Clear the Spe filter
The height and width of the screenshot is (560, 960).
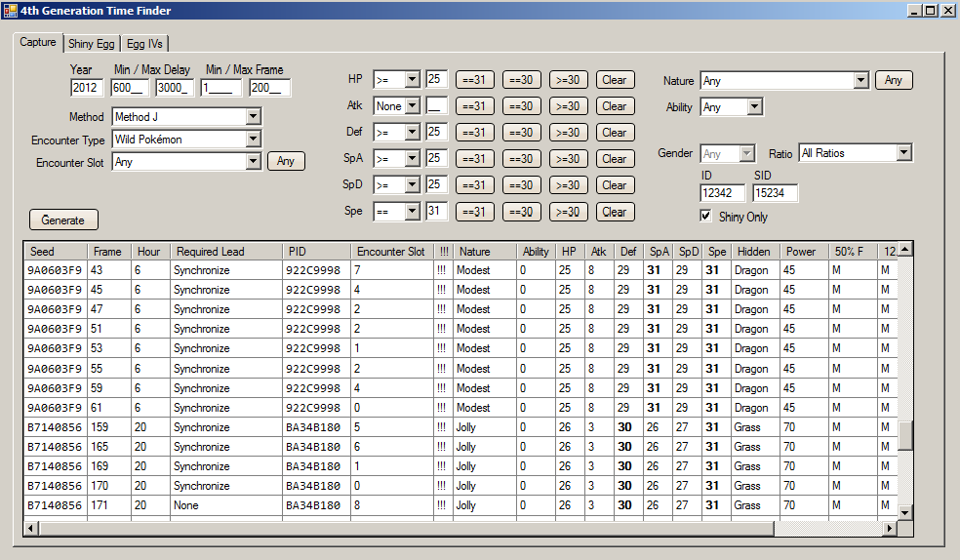[614, 212]
